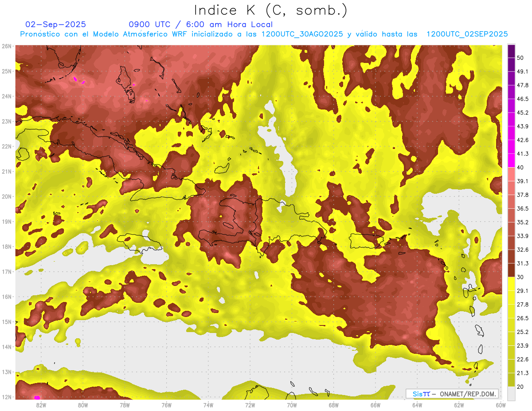This screenshot has height=411, width=532.
Task: Click the color scale value "20"
Action: point(520,387)
